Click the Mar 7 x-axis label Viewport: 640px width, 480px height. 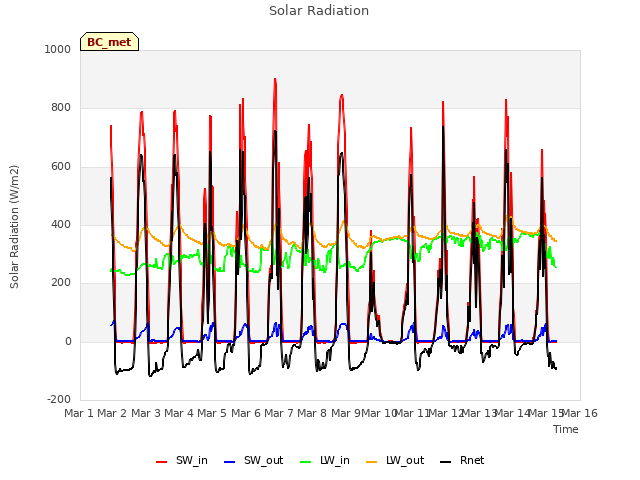pos(279,413)
